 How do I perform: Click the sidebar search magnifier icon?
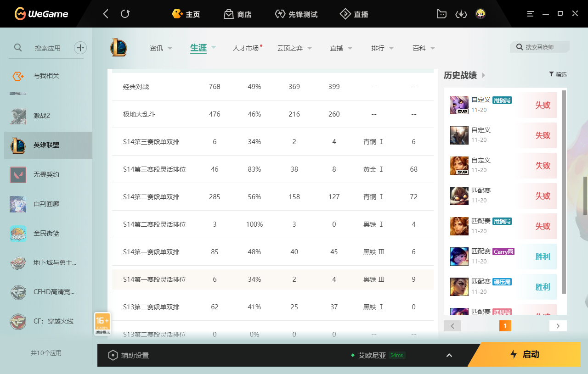click(x=18, y=47)
